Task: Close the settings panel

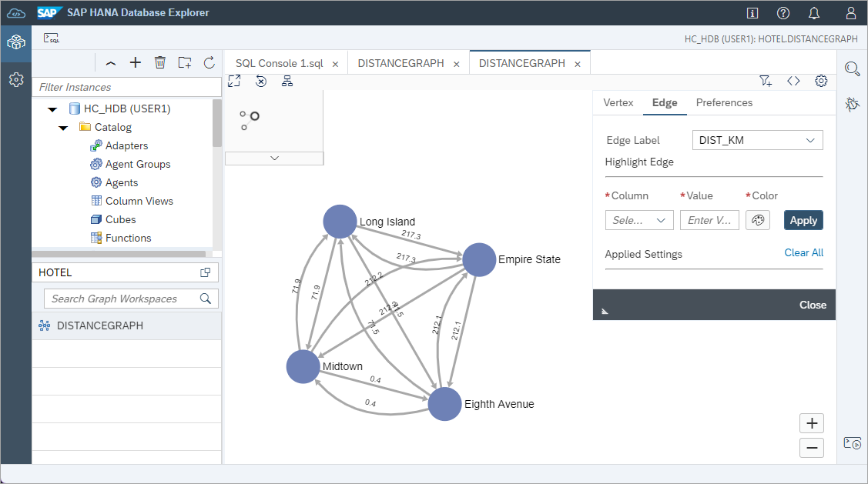Action: tap(813, 305)
